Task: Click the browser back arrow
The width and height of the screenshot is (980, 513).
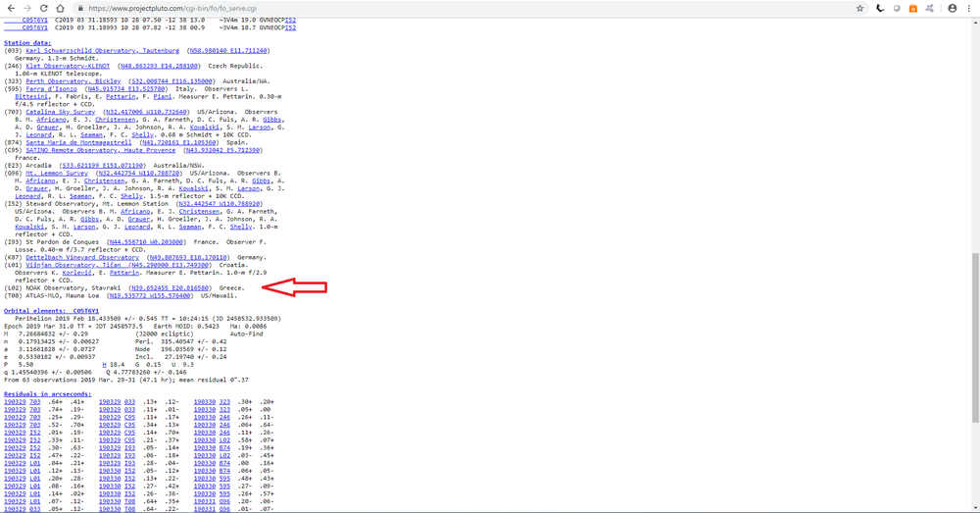Action: point(9,7)
